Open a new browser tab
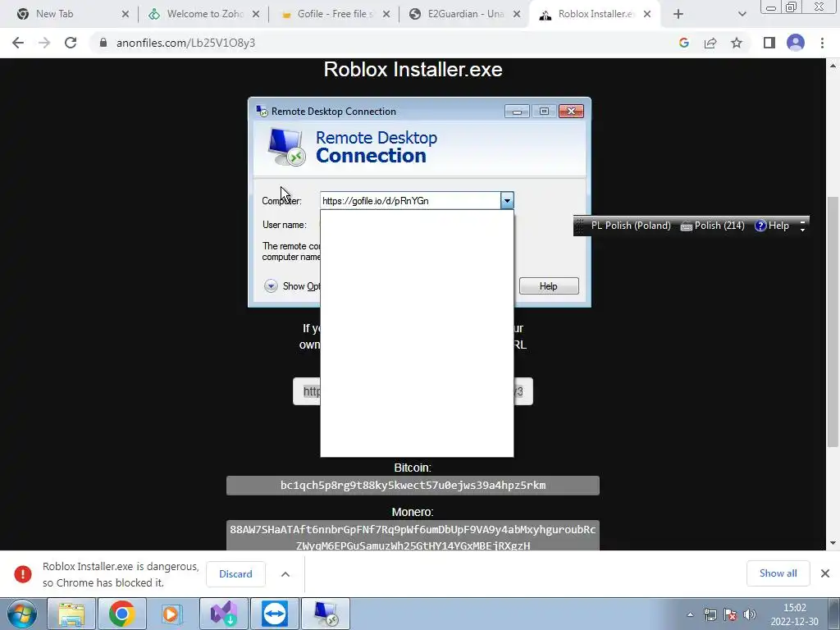Viewport: 840px width, 630px height. tap(678, 14)
